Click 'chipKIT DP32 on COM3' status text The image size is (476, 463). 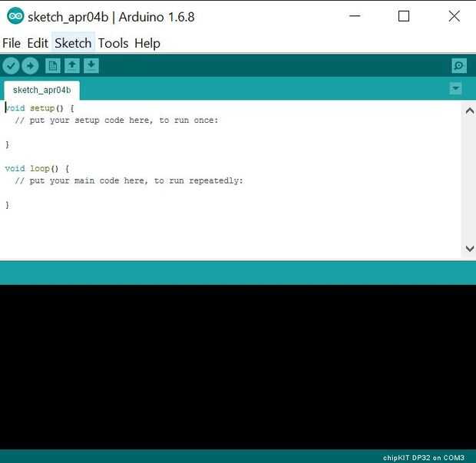click(424, 458)
